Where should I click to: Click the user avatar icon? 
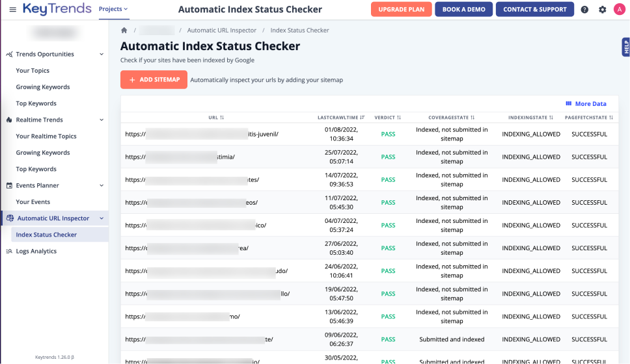tap(620, 9)
